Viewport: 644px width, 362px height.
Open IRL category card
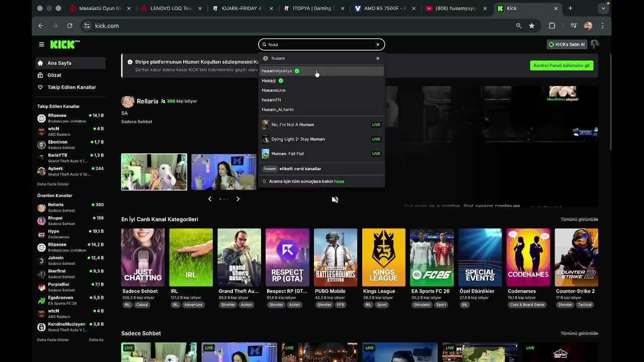point(191,257)
